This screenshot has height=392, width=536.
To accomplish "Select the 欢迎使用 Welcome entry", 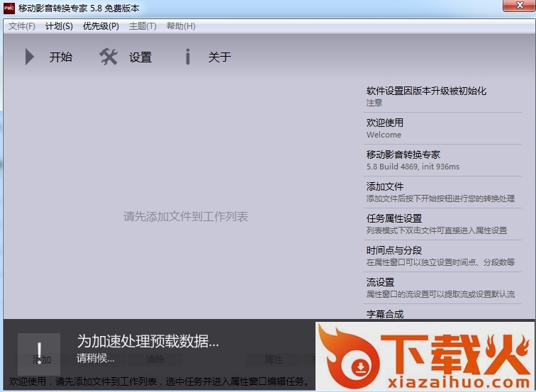I will (x=442, y=128).
